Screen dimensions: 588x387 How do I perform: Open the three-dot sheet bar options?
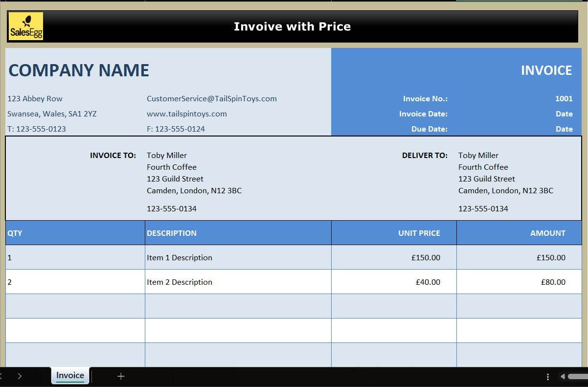[548, 376]
